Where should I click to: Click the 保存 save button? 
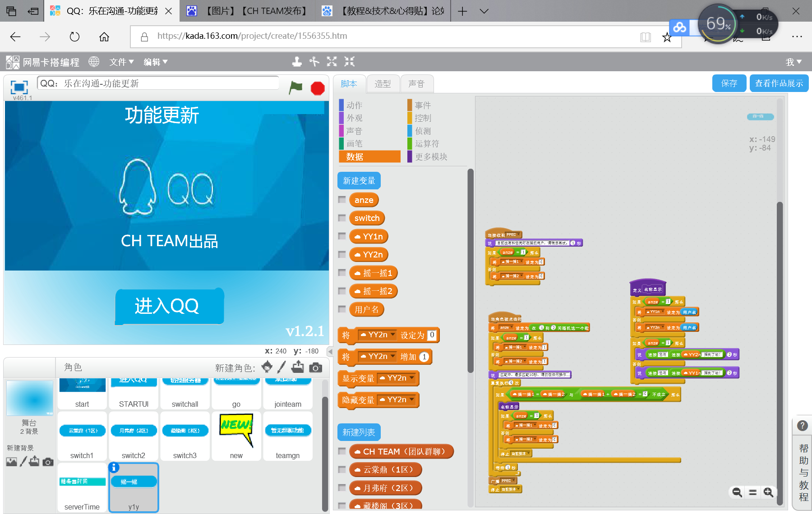pyautogui.click(x=729, y=83)
